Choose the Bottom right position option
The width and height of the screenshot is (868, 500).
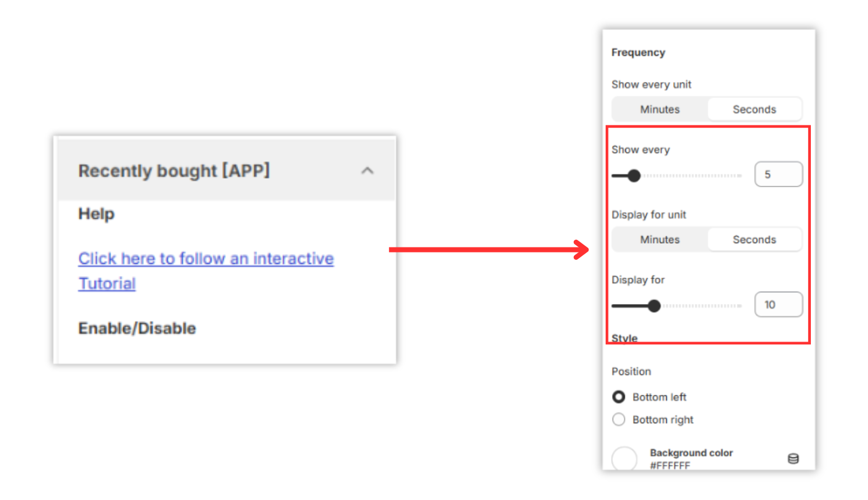tap(619, 419)
